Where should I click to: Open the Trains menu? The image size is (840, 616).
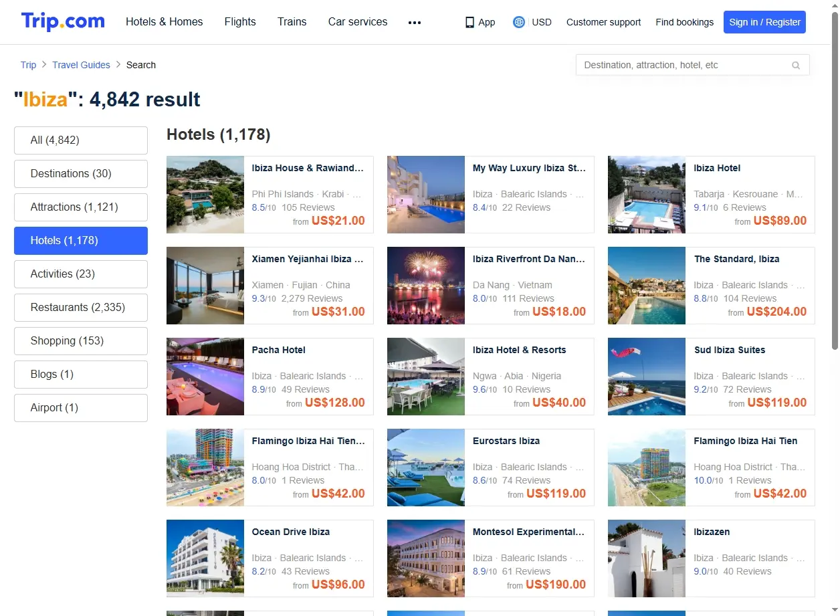pos(292,22)
